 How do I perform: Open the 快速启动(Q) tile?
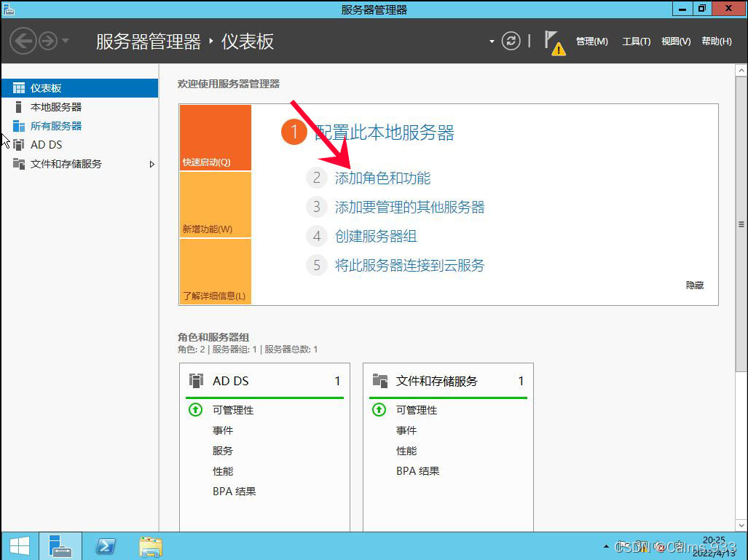pyautogui.click(x=216, y=138)
